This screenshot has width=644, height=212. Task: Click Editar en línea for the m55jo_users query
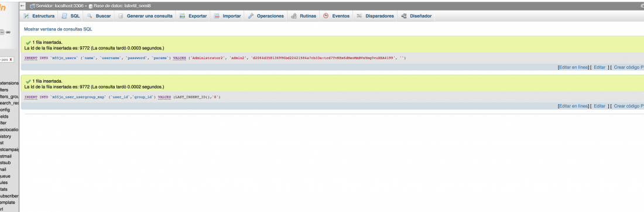tap(573, 67)
